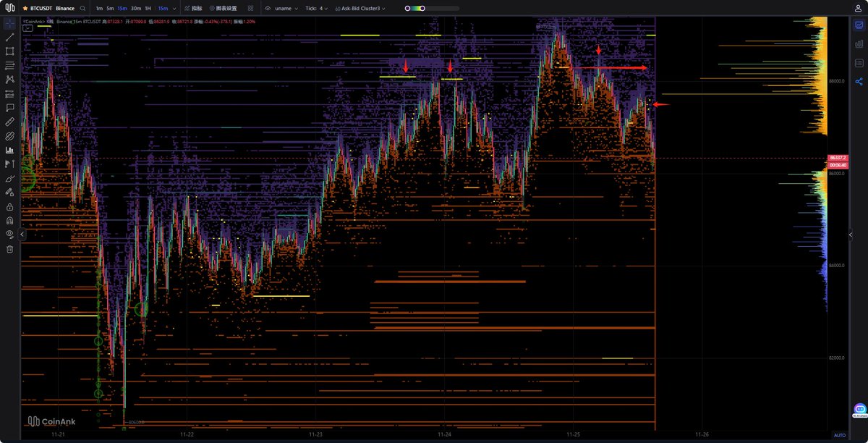The image size is (868, 443).
Task: Collapse the chart legend chevron box
Action: click(x=27, y=29)
